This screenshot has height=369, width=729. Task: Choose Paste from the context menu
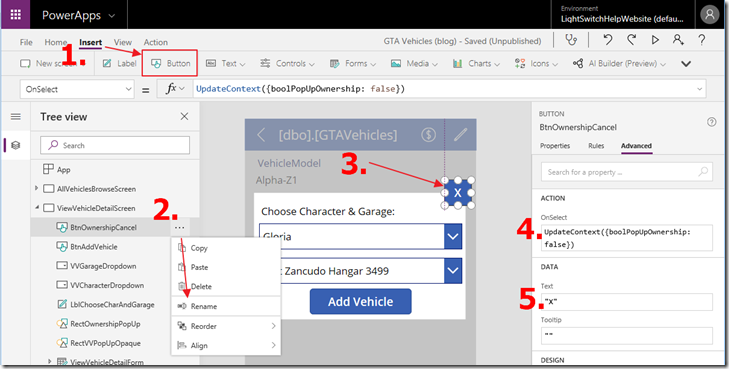pos(226,267)
